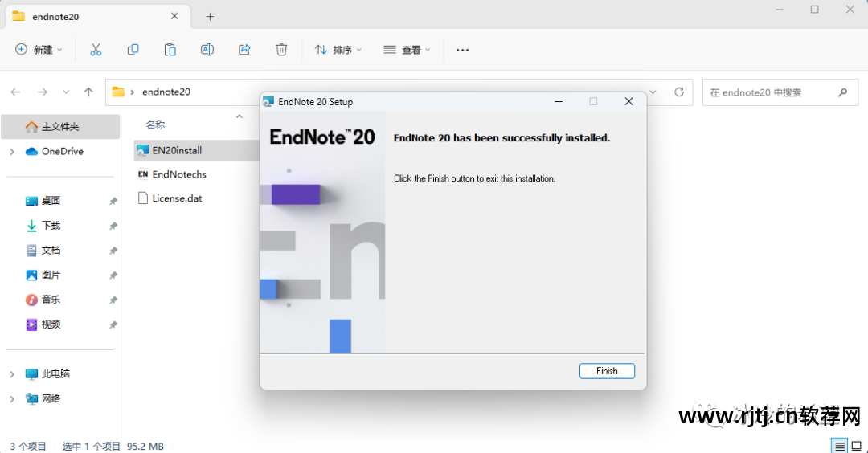This screenshot has width=868, height=453.
Task: Click the Delete trash icon
Action: 281,50
